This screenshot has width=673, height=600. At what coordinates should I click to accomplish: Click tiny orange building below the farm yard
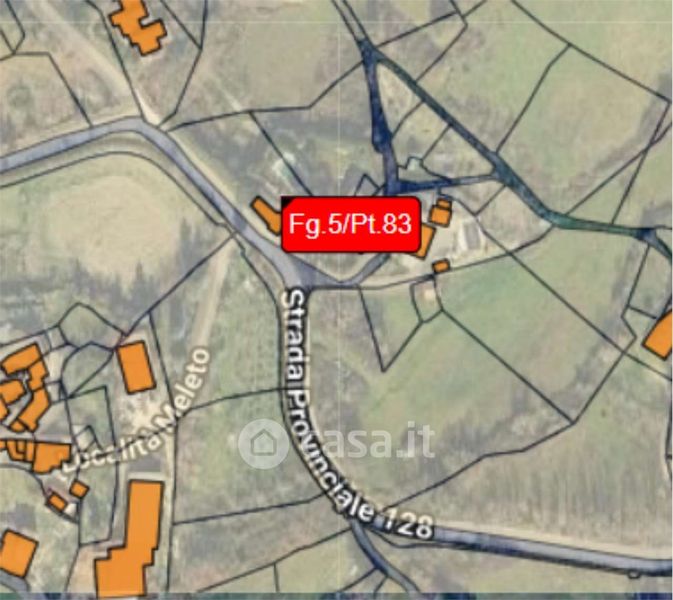point(441,266)
